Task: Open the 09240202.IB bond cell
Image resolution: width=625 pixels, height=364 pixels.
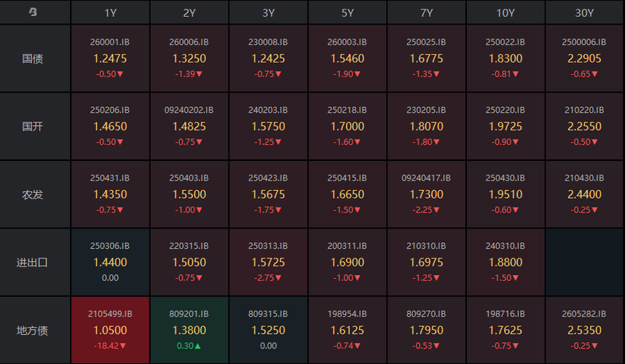Action: click(x=189, y=126)
